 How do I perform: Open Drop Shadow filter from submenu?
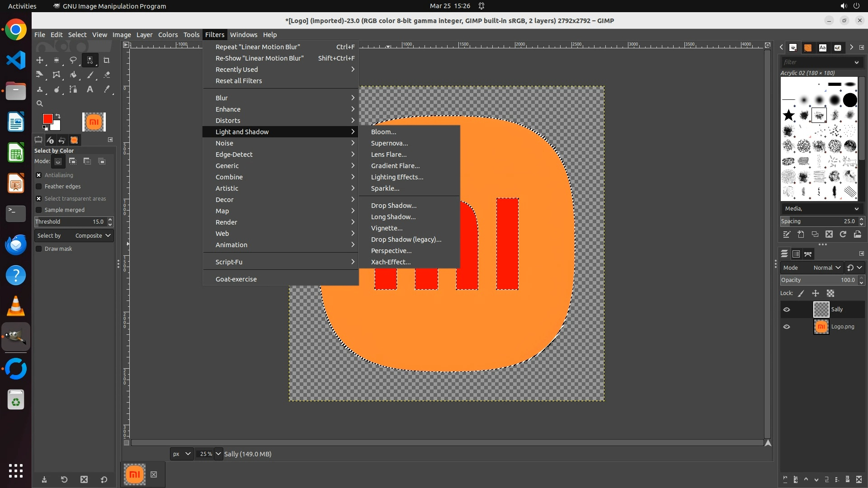(394, 206)
